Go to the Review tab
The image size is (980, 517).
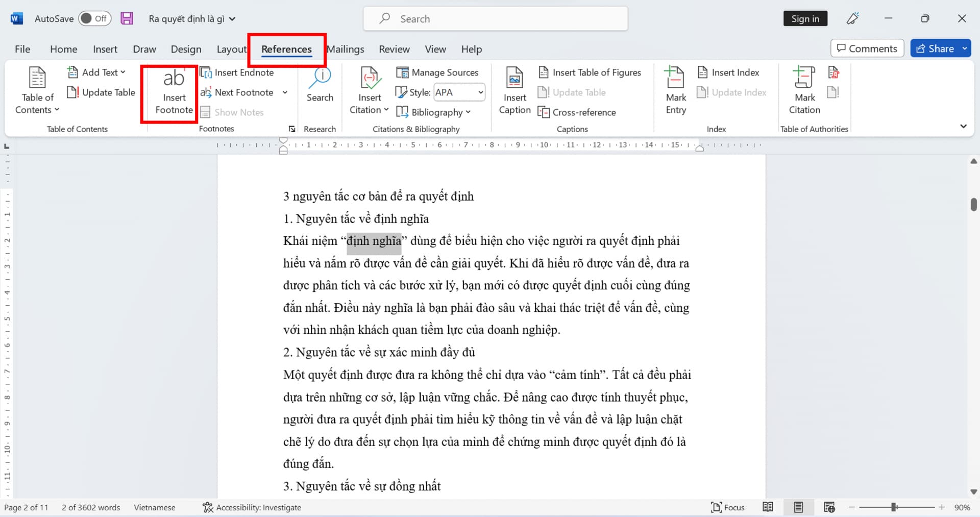click(x=394, y=49)
